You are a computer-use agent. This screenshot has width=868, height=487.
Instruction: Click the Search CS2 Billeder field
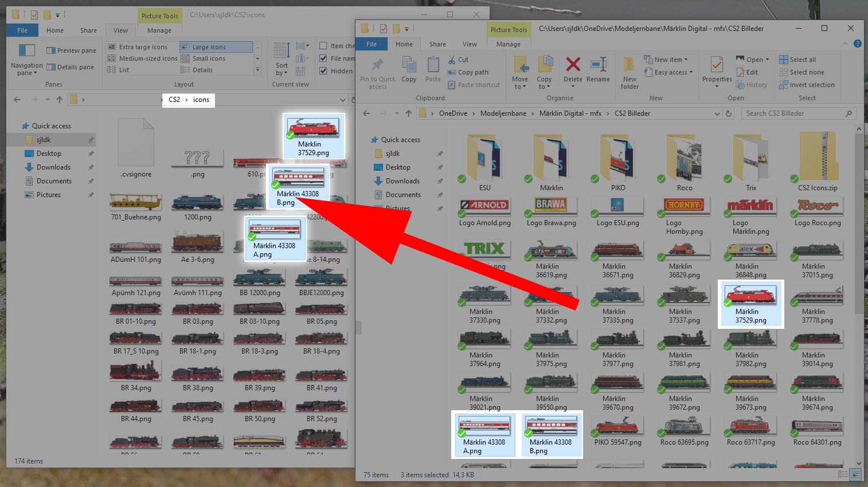click(x=799, y=113)
